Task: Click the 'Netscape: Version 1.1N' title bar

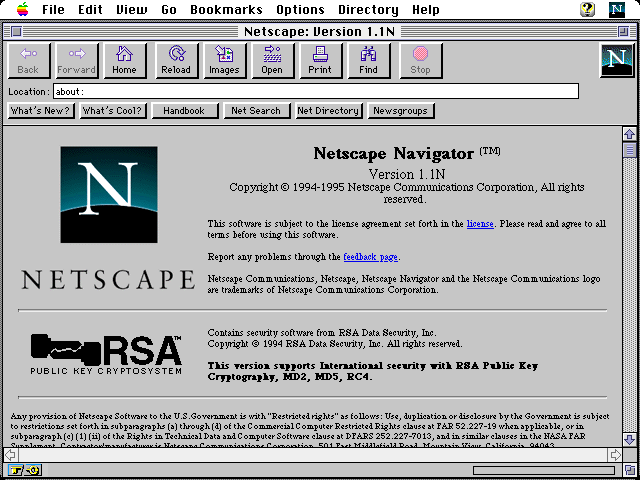Action: pos(320,31)
